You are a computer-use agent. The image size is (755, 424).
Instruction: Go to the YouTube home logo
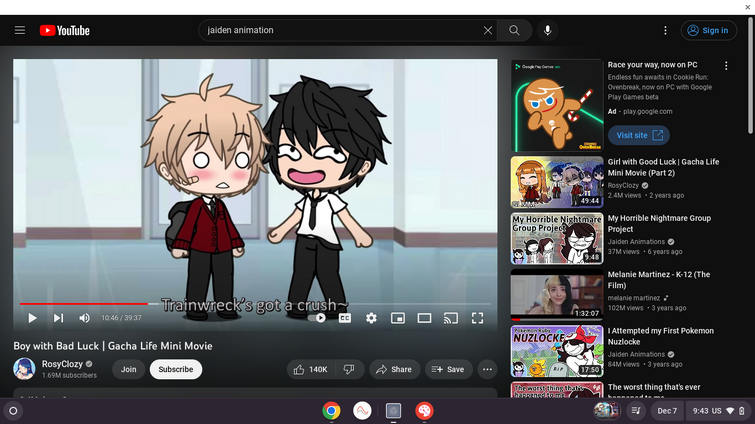coord(65,30)
